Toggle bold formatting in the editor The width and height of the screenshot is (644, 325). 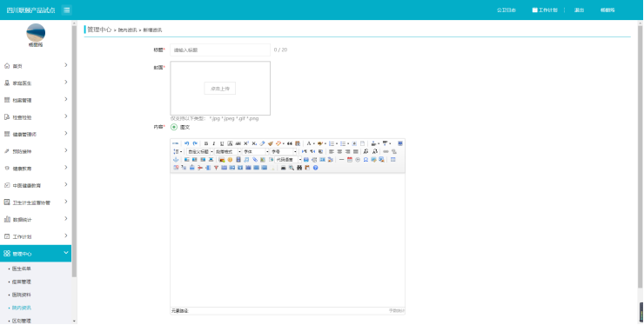(x=206, y=143)
